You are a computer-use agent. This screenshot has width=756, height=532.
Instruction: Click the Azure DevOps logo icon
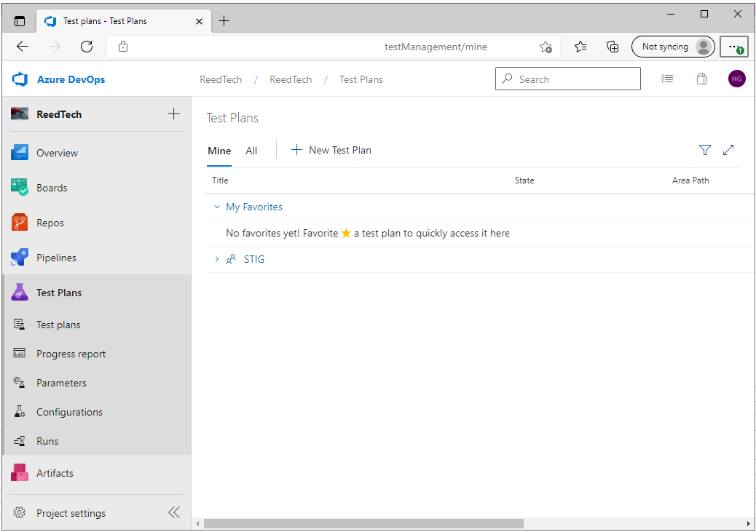(20, 79)
